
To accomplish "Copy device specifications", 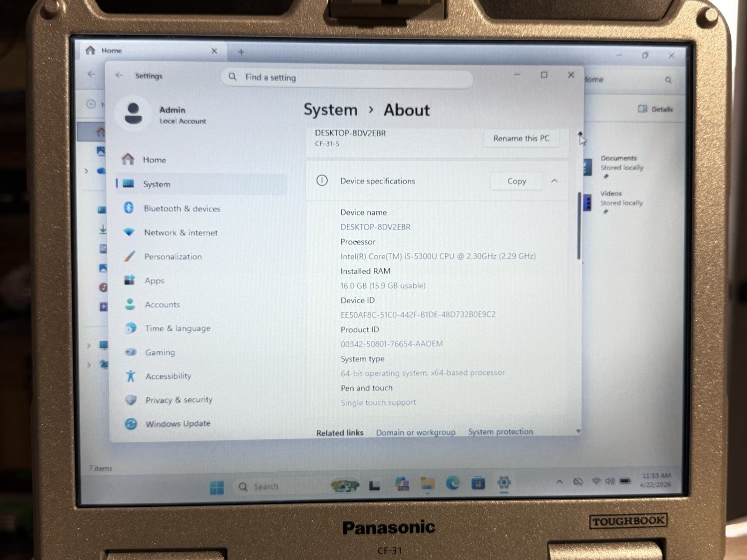I will click(516, 181).
